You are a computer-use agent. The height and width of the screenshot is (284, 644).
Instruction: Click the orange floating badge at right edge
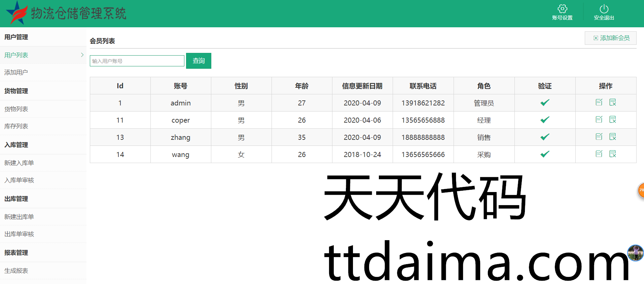click(x=641, y=190)
